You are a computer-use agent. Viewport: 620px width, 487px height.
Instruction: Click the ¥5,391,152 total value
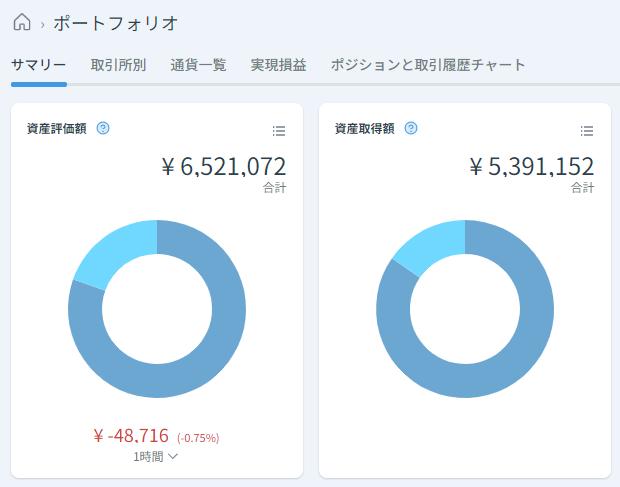pos(532,166)
